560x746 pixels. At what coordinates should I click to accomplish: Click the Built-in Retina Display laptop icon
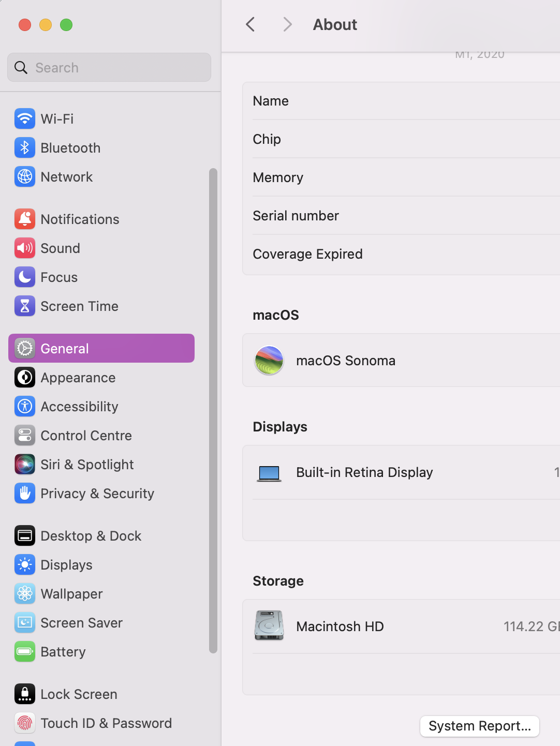click(269, 473)
